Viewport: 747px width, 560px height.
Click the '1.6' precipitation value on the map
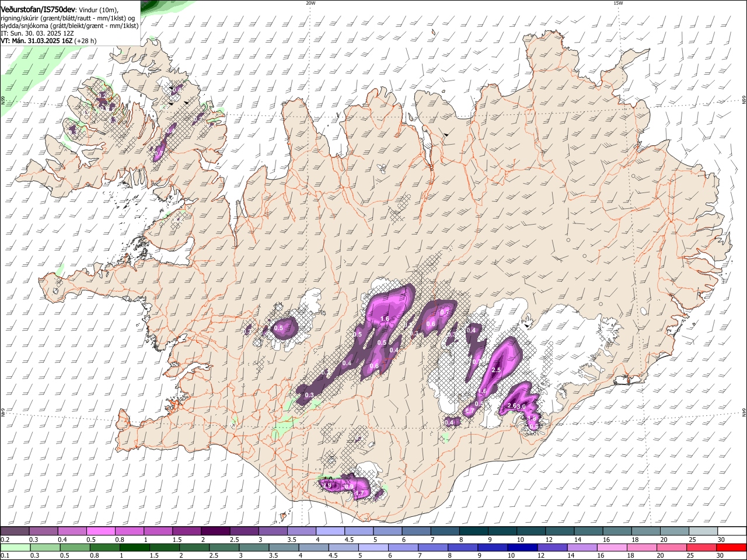[385, 318]
